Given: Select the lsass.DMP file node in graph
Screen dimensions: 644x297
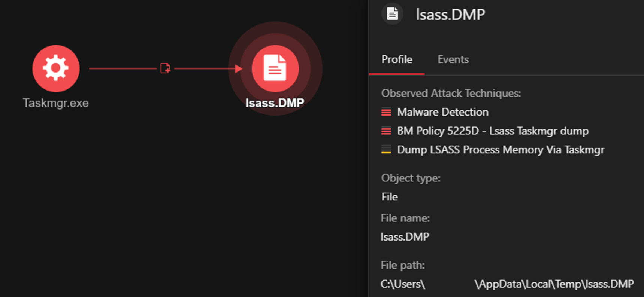Looking at the screenshot, I should point(275,68).
